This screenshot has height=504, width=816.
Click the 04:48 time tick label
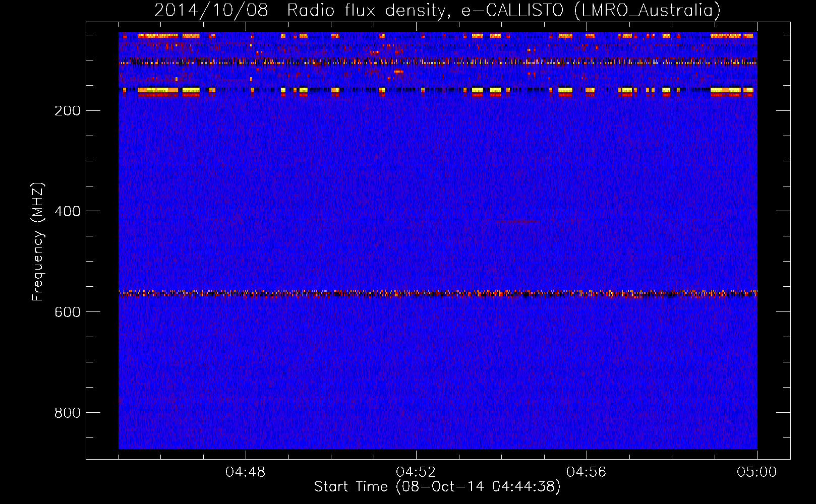tap(246, 472)
